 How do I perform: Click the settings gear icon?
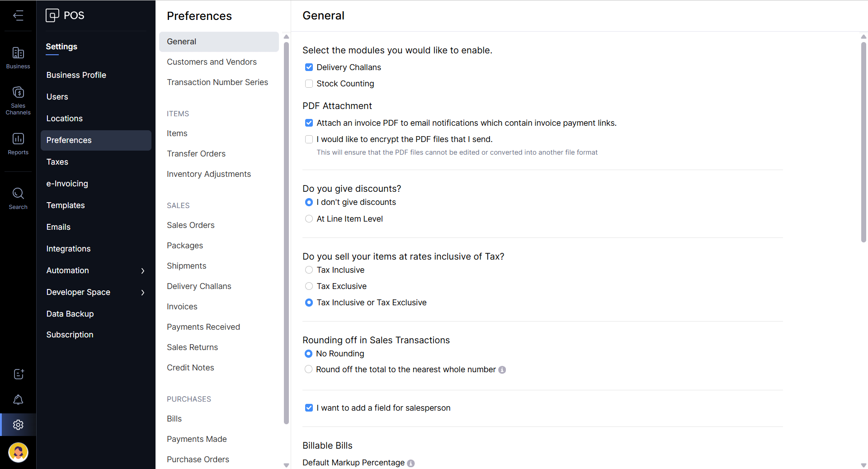pos(18,425)
